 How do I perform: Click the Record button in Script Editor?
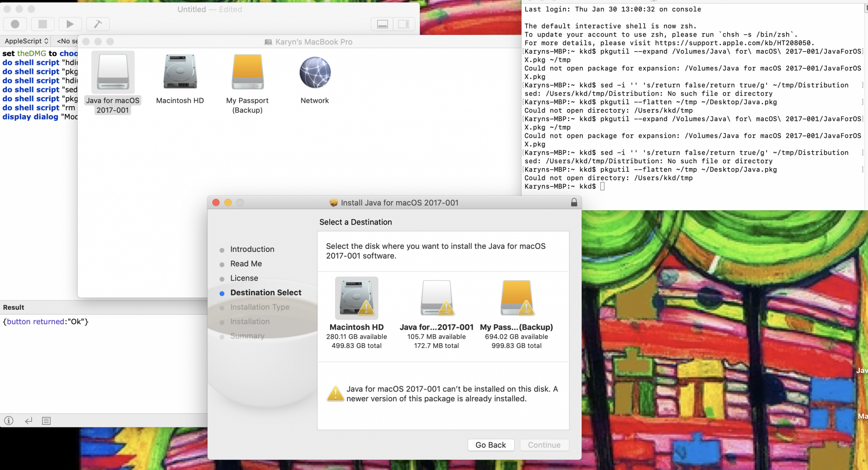15,24
